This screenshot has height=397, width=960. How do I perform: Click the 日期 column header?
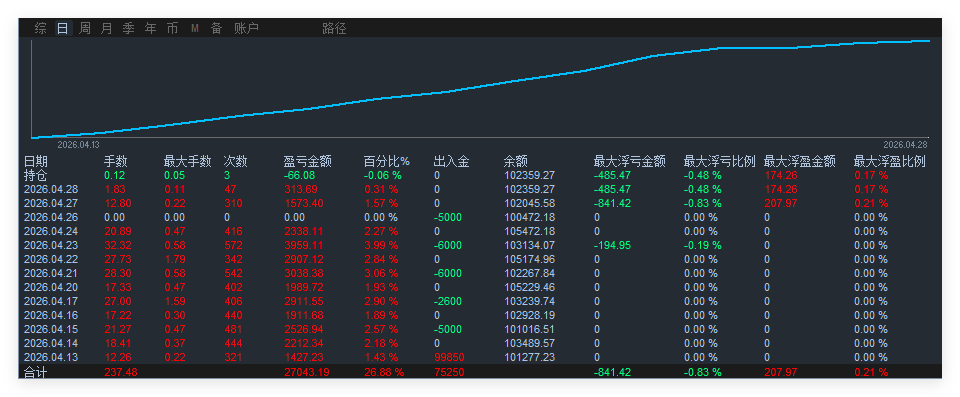point(36,162)
